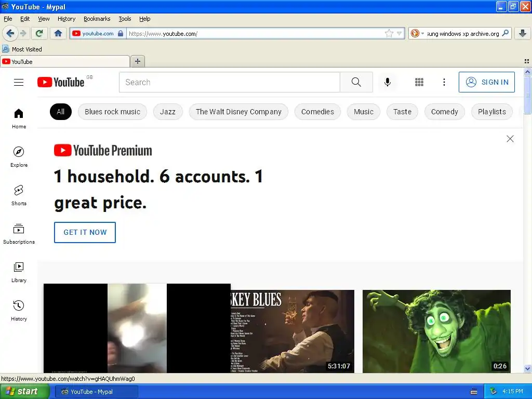532x399 pixels.
Task: Open the Bookmarks menu
Action: [97, 19]
